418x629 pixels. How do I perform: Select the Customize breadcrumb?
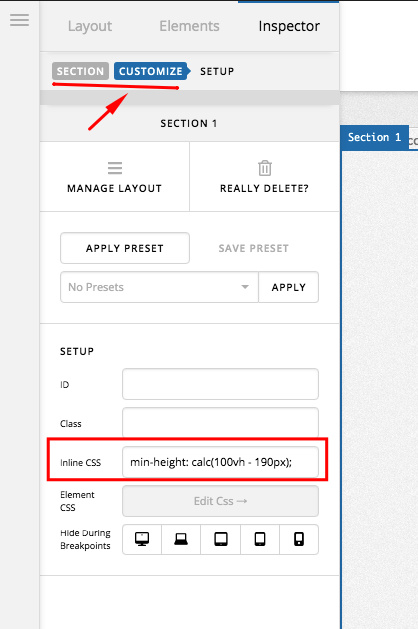tap(151, 71)
